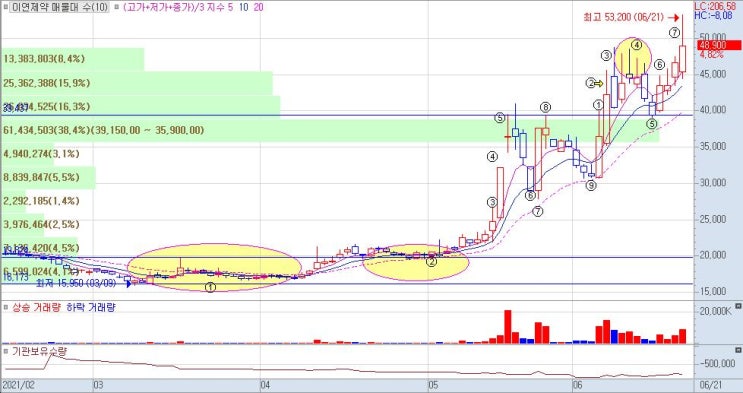Viewport: 743px width, 393px height.
Task: Select the 이연제약 매물대 수(10) indicator label
Action: [x=59, y=7]
